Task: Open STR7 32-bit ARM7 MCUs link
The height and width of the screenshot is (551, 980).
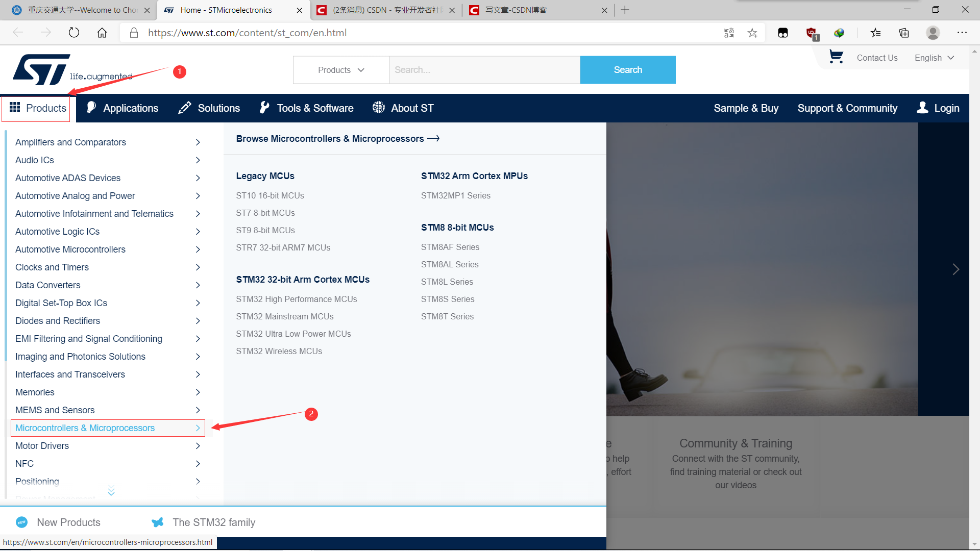Action: coord(283,247)
